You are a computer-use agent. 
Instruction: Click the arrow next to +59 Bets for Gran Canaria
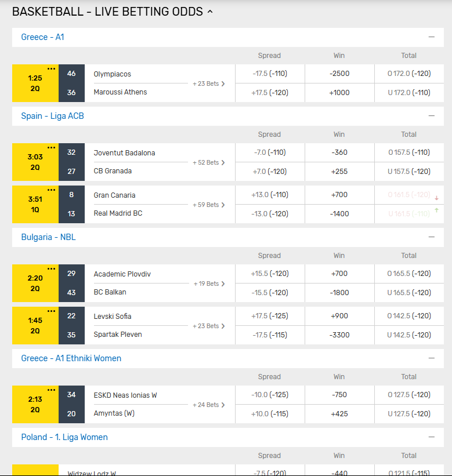tap(223, 205)
